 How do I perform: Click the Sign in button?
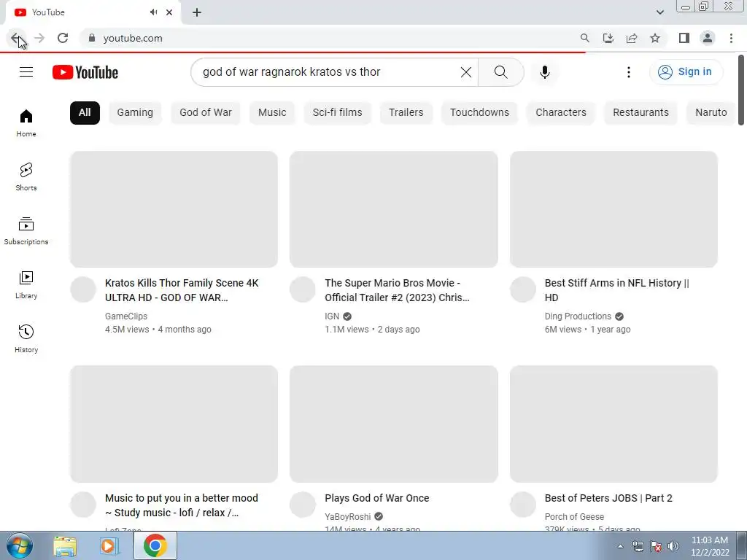(686, 72)
